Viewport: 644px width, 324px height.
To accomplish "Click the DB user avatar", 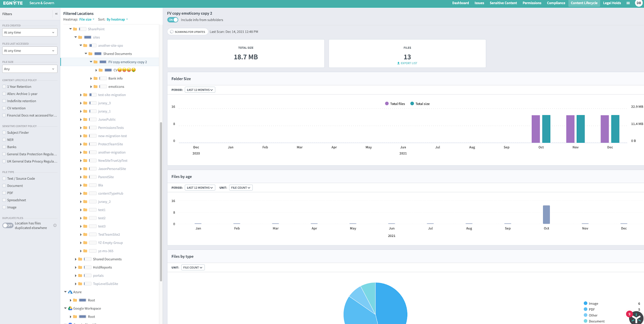I will [x=638, y=3].
